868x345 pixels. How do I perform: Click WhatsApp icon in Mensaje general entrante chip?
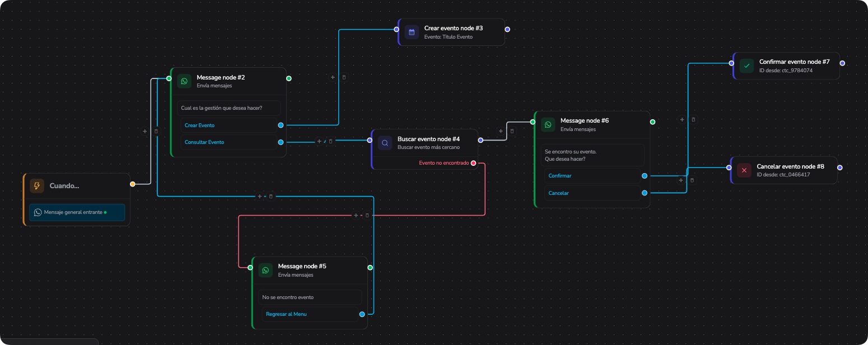coord(38,212)
